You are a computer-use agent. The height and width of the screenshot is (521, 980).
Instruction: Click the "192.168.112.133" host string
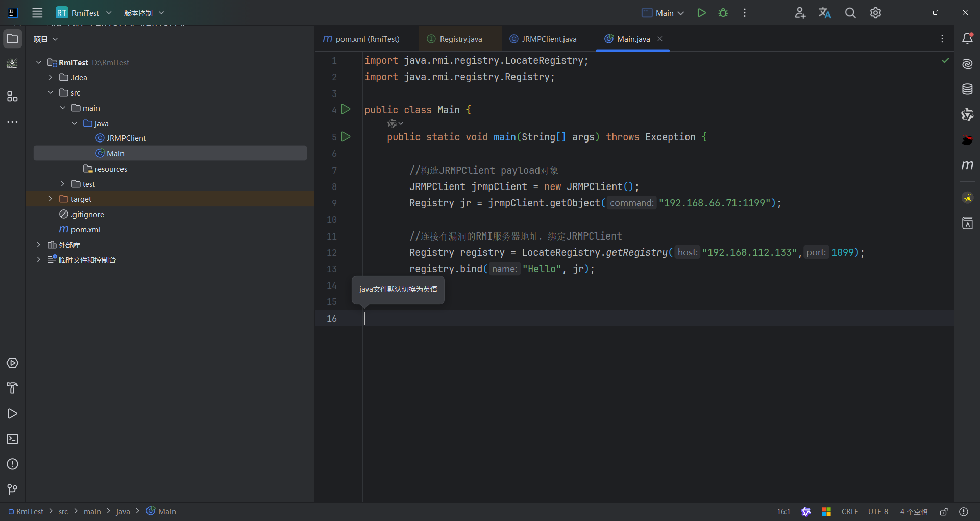pyautogui.click(x=749, y=253)
